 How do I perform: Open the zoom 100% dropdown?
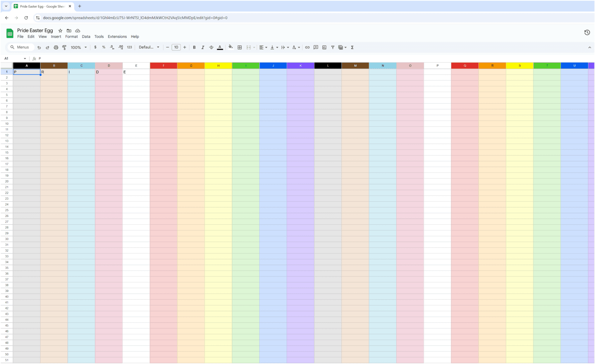pyautogui.click(x=79, y=47)
